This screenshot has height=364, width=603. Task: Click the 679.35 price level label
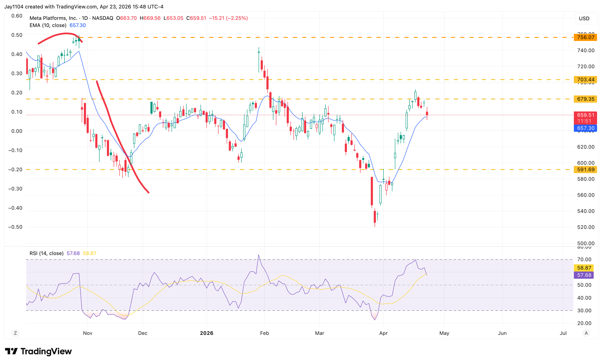[585, 99]
